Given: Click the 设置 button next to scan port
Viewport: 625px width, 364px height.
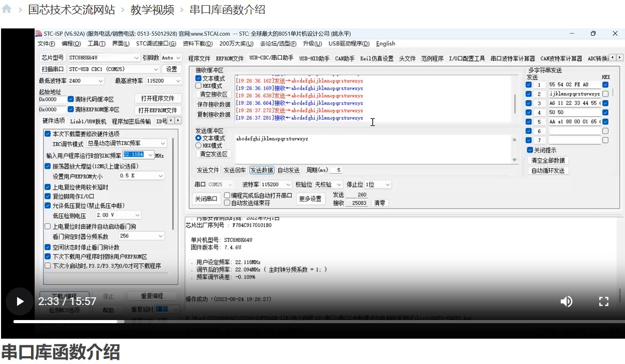Looking at the screenshot, I should click(x=171, y=69).
